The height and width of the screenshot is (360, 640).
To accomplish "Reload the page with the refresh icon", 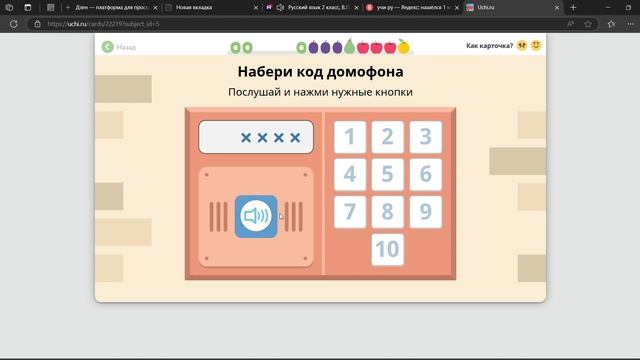I will [x=13, y=24].
